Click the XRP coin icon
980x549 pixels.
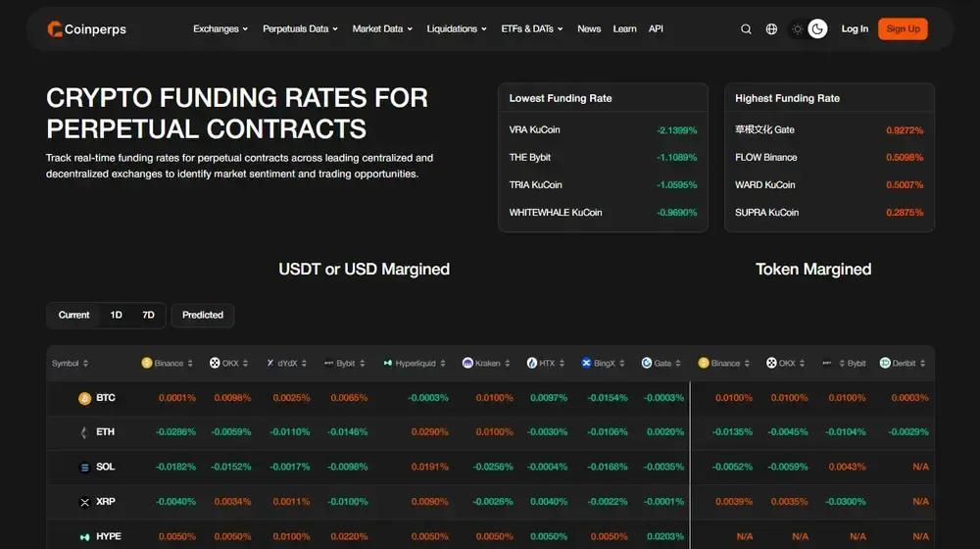click(84, 502)
